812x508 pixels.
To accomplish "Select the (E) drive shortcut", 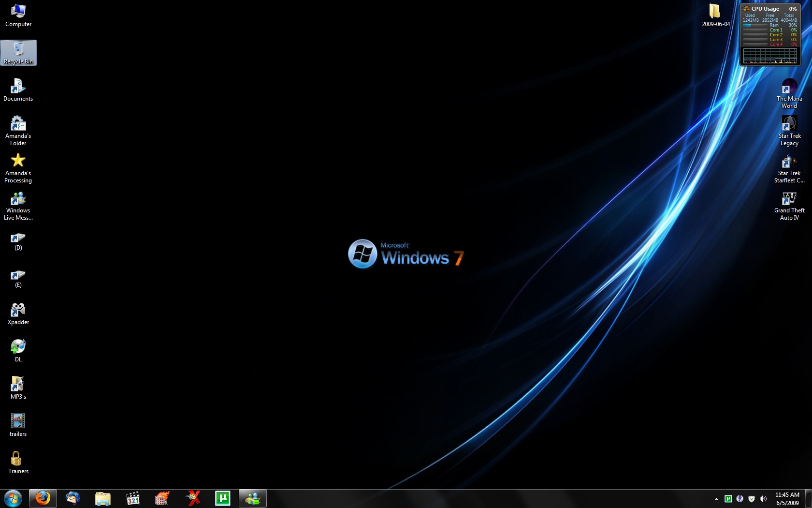I will [x=18, y=279].
